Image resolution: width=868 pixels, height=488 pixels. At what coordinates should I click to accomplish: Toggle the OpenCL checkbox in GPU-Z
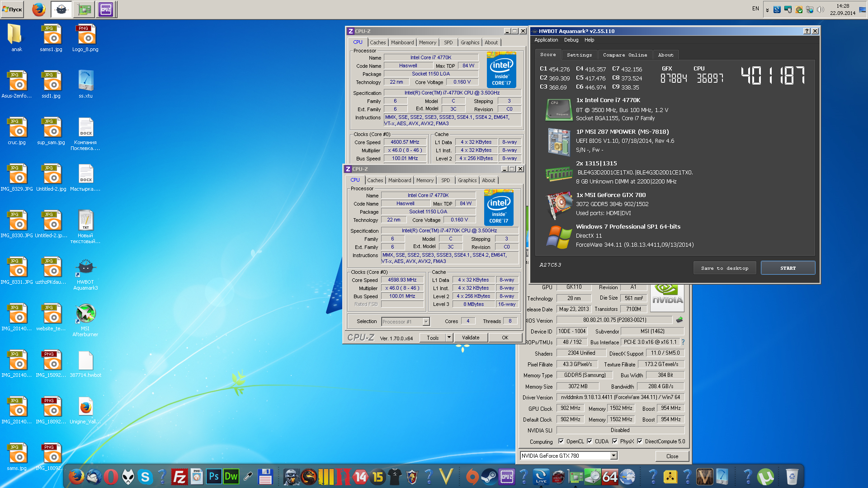click(561, 441)
